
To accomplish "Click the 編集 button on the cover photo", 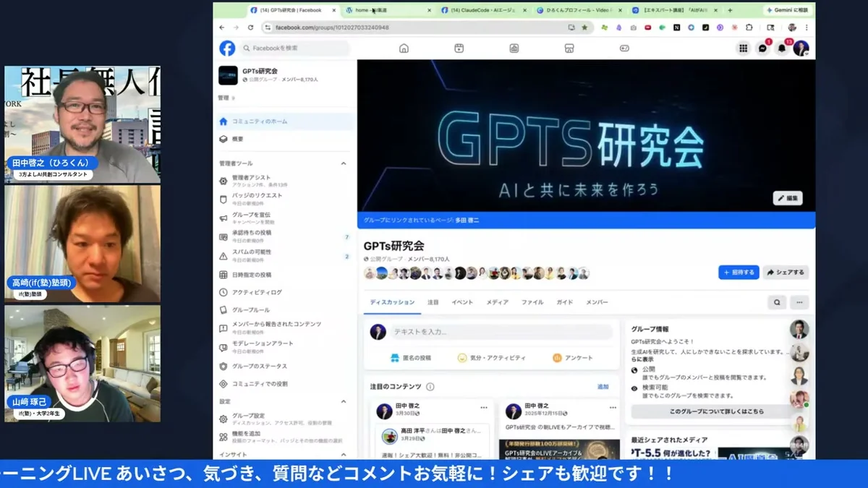I will click(786, 198).
